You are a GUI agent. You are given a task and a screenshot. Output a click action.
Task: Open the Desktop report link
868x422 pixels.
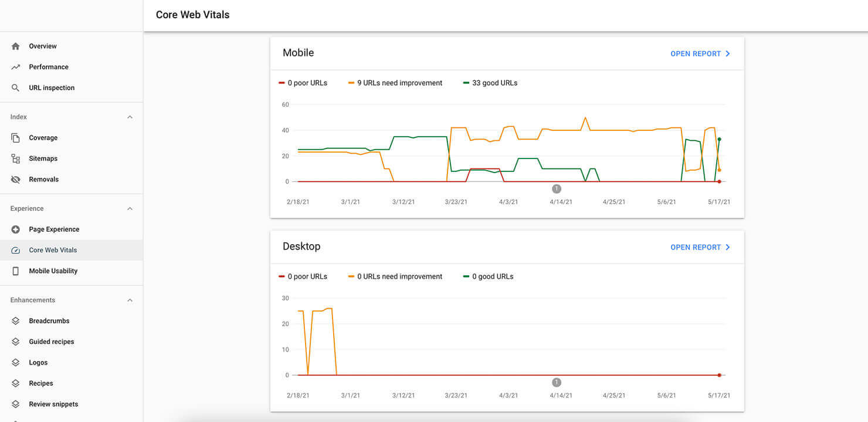coord(700,247)
